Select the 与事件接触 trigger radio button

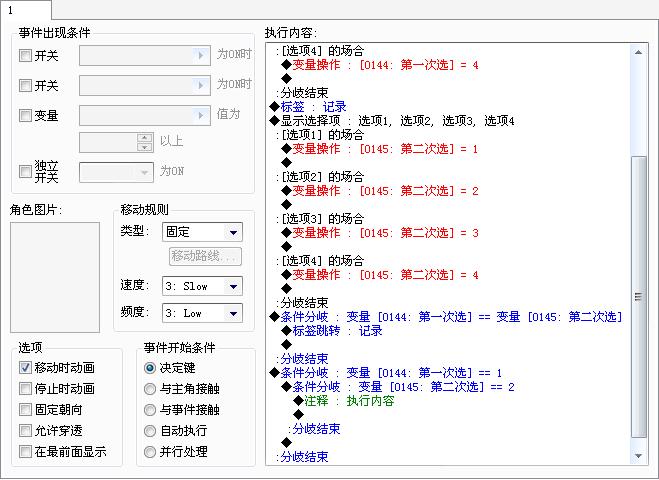[150, 410]
